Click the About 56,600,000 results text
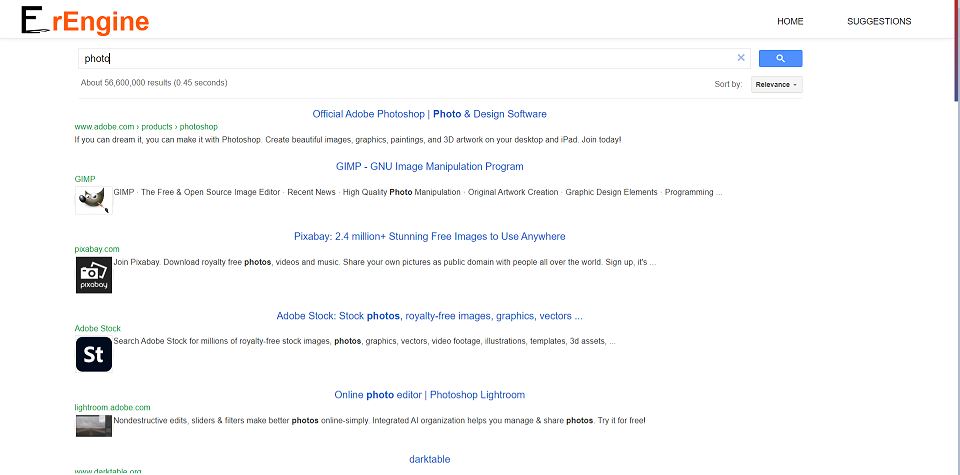 point(154,83)
